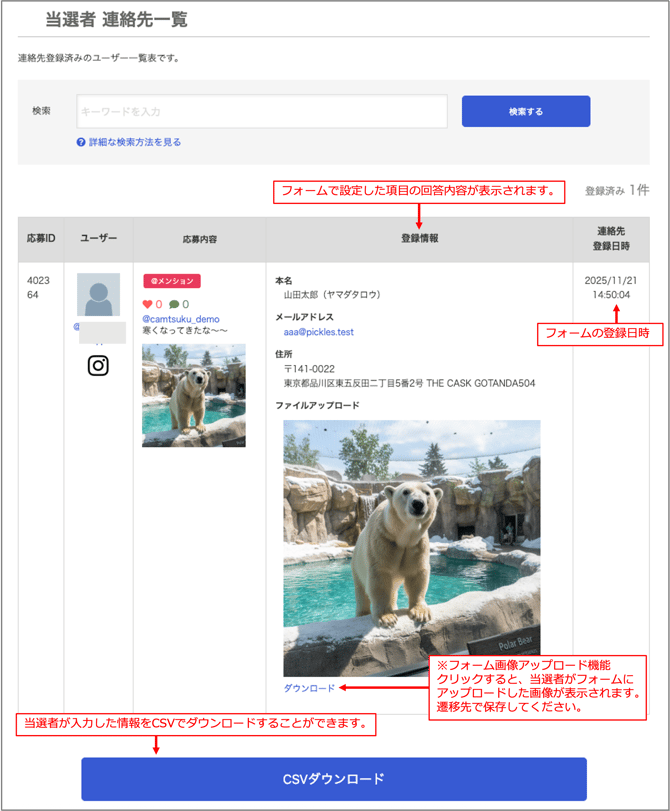Open the 詳細な検索方法を見る link
Viewport: 670px width, 811px height.
point(135,143)
